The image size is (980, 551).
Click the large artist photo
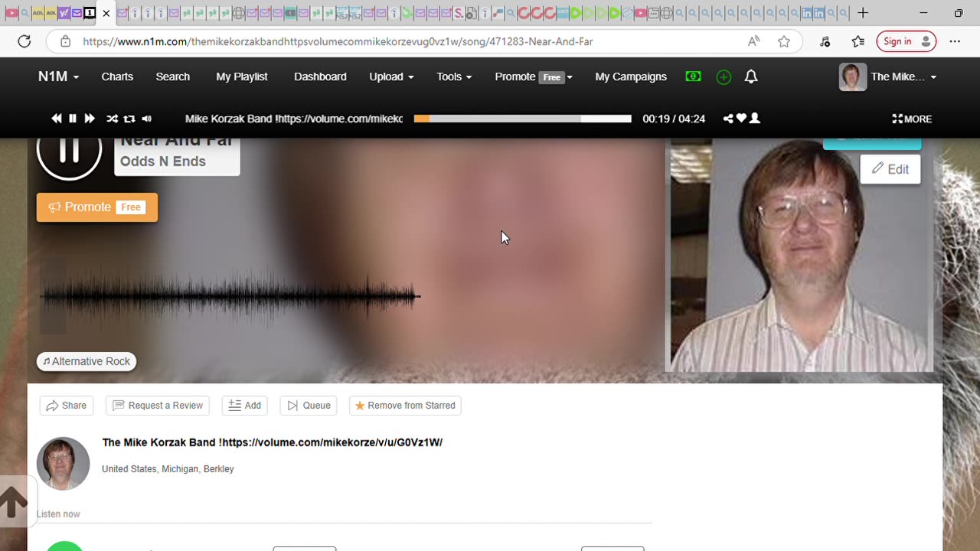(x=802, y=256)
